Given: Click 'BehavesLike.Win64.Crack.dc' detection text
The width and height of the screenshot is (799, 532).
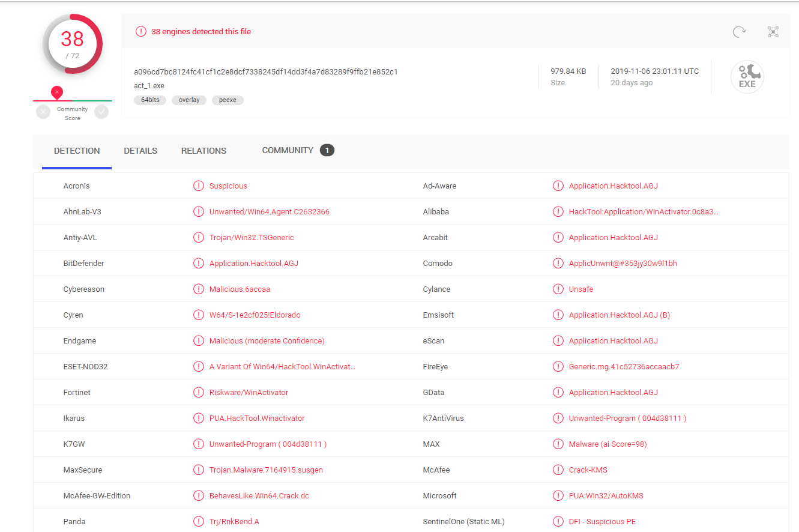Looking at the screenshot, I should pos(259,495).
